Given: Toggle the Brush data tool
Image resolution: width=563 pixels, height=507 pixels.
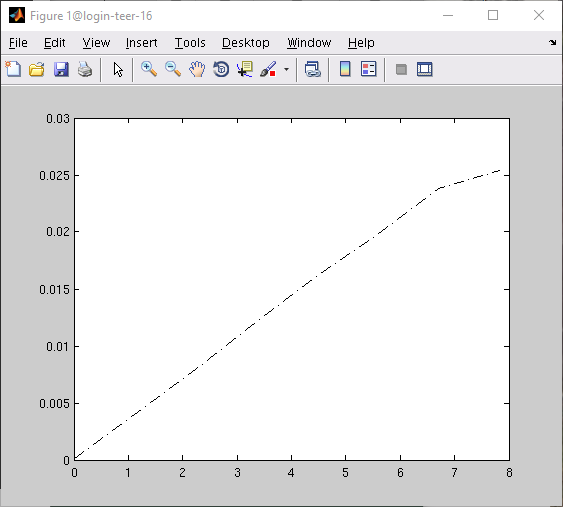Looking at the screenshot, I should coord(269,69).
